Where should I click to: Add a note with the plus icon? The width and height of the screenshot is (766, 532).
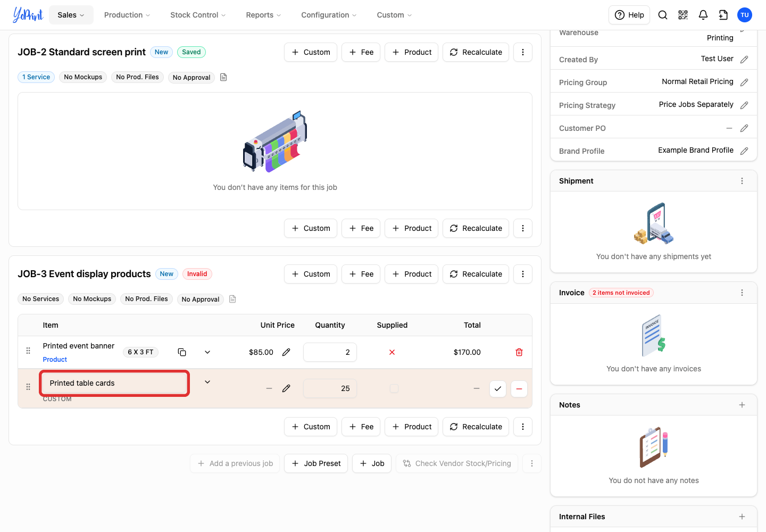(x=742, y=405)
